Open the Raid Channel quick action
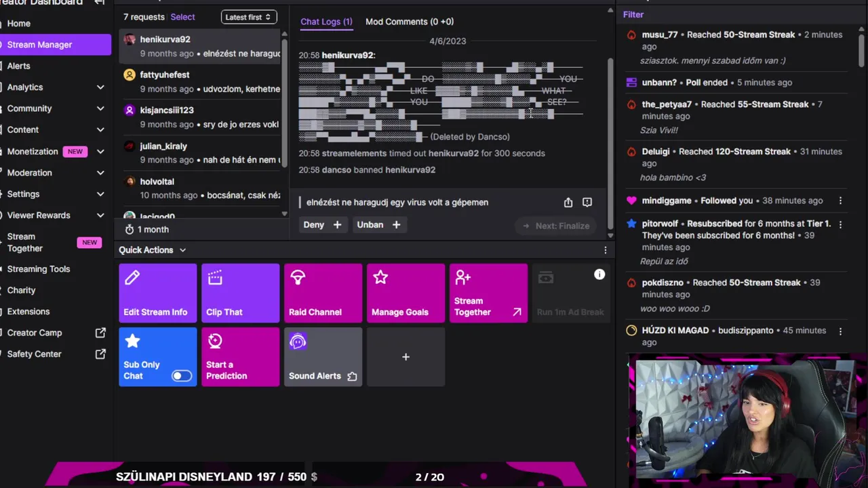 tap(323, 293)
